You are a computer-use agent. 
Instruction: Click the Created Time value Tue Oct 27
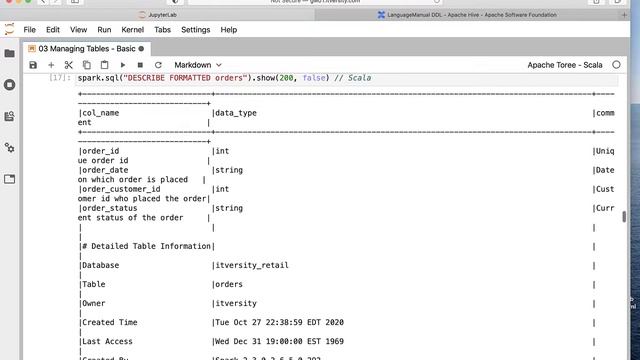point(279,322)
